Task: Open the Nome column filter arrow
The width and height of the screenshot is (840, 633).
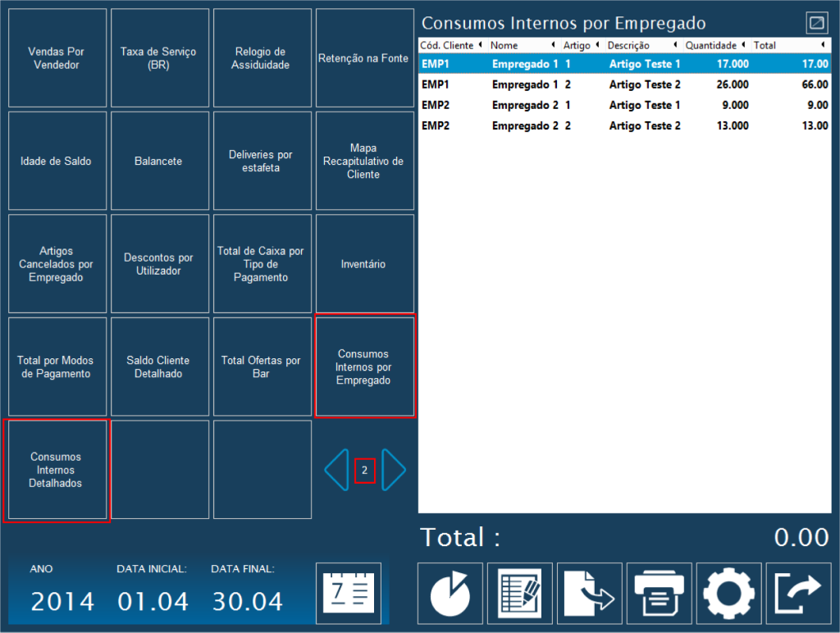Action: point(553,45)
